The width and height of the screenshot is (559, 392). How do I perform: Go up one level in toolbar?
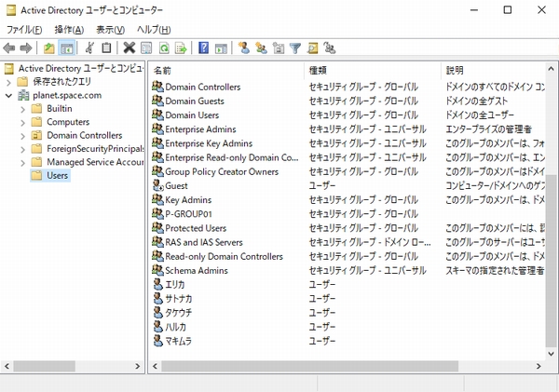48,47
